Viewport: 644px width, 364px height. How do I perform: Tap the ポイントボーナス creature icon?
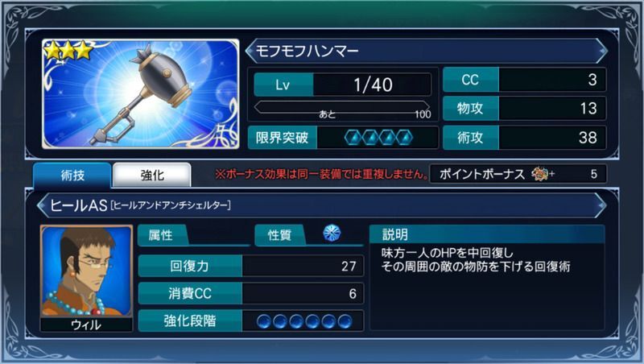pyautogui.click(x=540, y=174)
